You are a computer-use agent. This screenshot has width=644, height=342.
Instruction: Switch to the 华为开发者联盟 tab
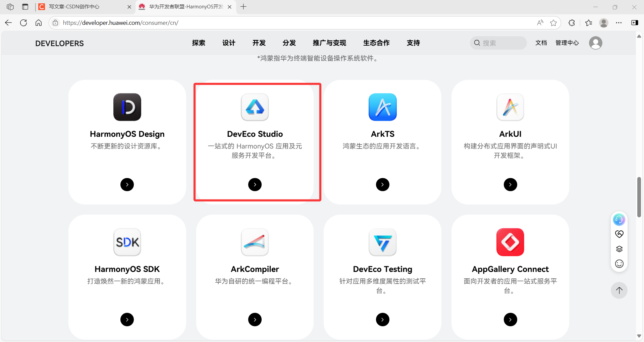point(186,7)
